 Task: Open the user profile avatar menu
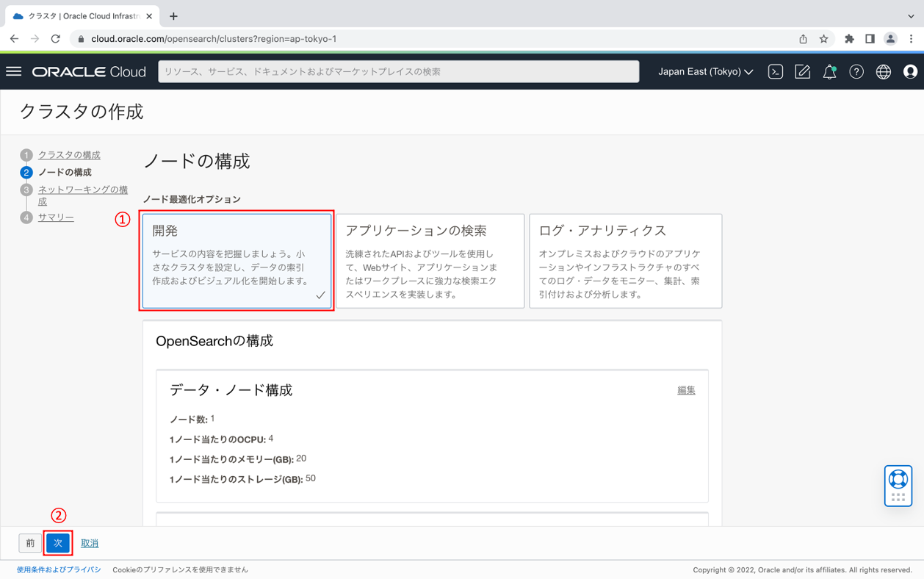coord(910,71)
